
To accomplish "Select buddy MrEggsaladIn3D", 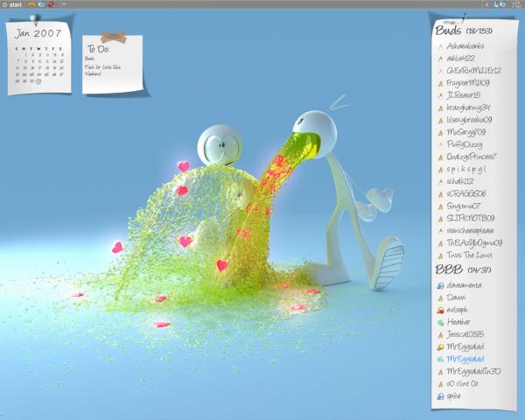I will click(473, 371).
